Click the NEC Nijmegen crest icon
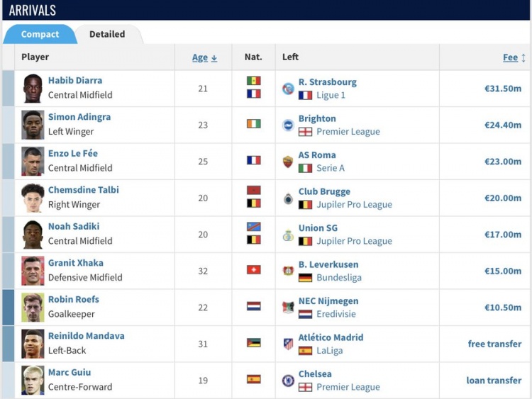Viewport: 532px width, 399px height. tap(288, 308)
